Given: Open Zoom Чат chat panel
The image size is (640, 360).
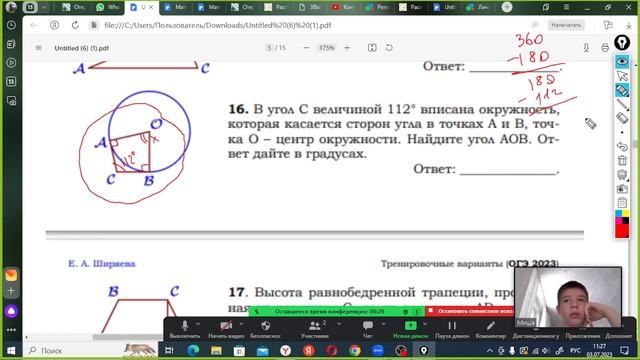Looking at the screenshot, I should 368,329.
